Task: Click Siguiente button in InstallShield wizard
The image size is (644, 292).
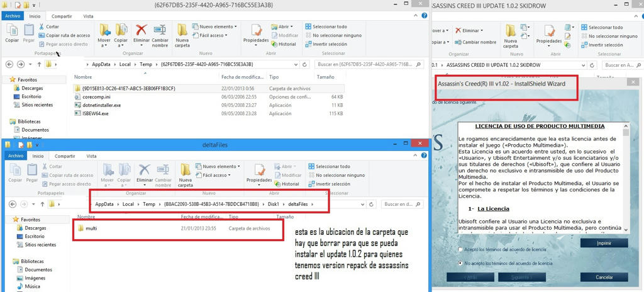Action: (x=521, y=277)
